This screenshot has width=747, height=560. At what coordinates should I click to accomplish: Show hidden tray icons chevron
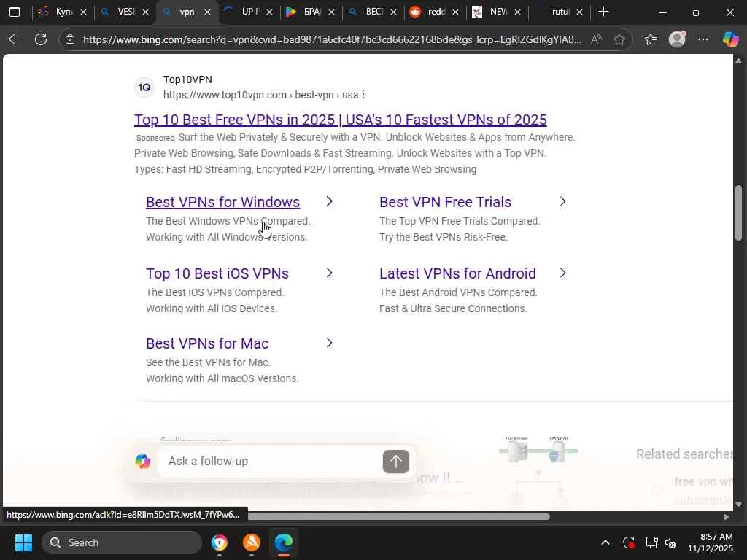(605, 542)
